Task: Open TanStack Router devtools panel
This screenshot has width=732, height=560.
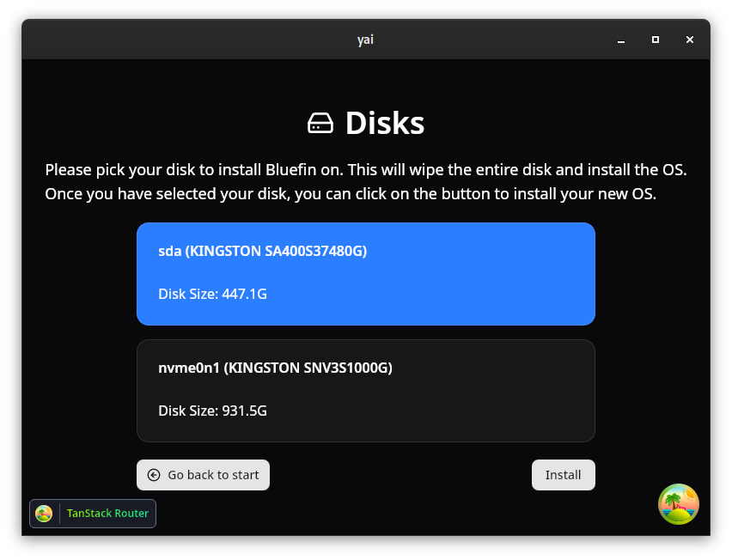Action: (93, 514)
